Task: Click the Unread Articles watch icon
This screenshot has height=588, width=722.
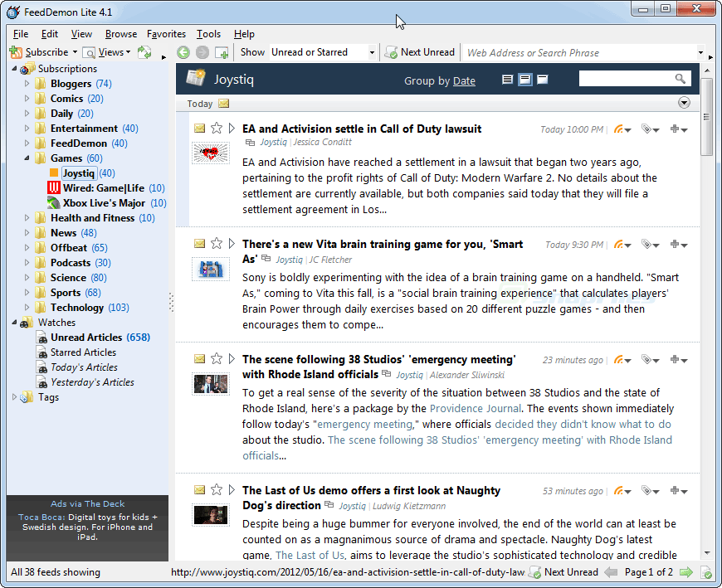Action: click(x=41, y=338)
